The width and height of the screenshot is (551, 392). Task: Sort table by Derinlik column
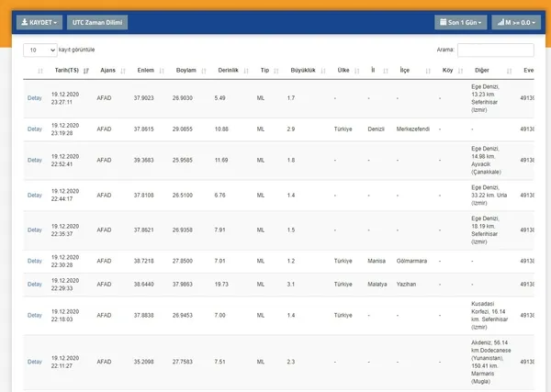[x=228, y=70]
